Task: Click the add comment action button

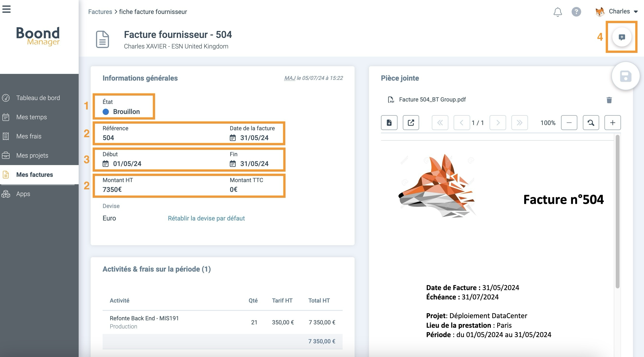Action: (x=621, y=37)
